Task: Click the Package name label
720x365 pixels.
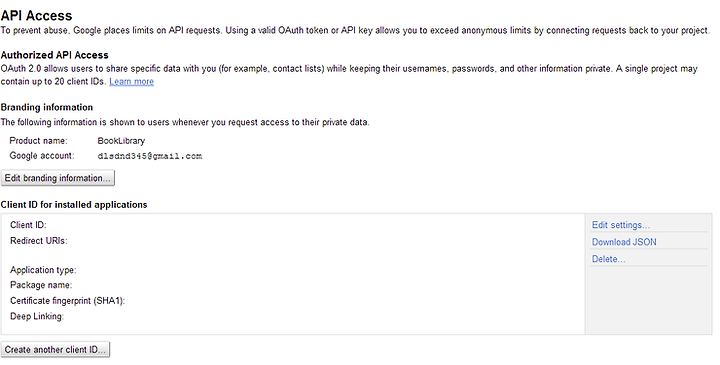Action: point(41,285)
